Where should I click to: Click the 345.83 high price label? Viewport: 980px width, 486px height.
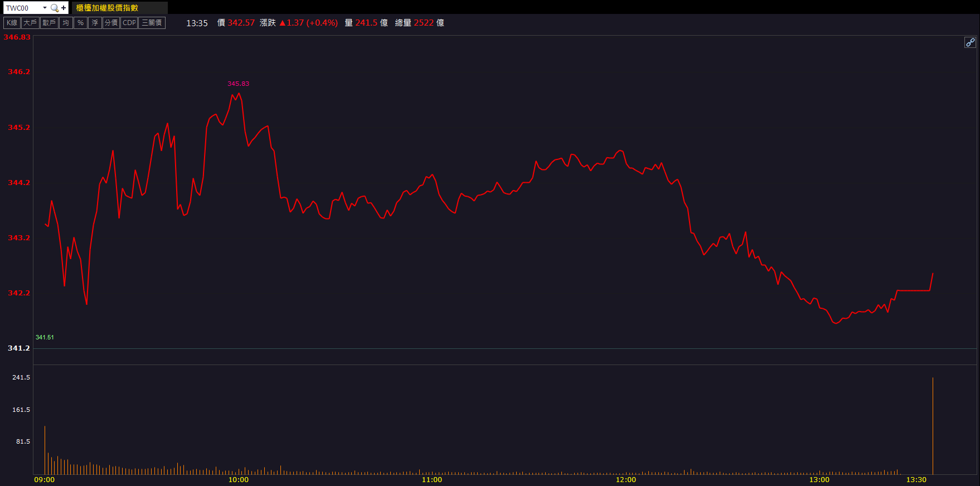click(x=239, y=84)
